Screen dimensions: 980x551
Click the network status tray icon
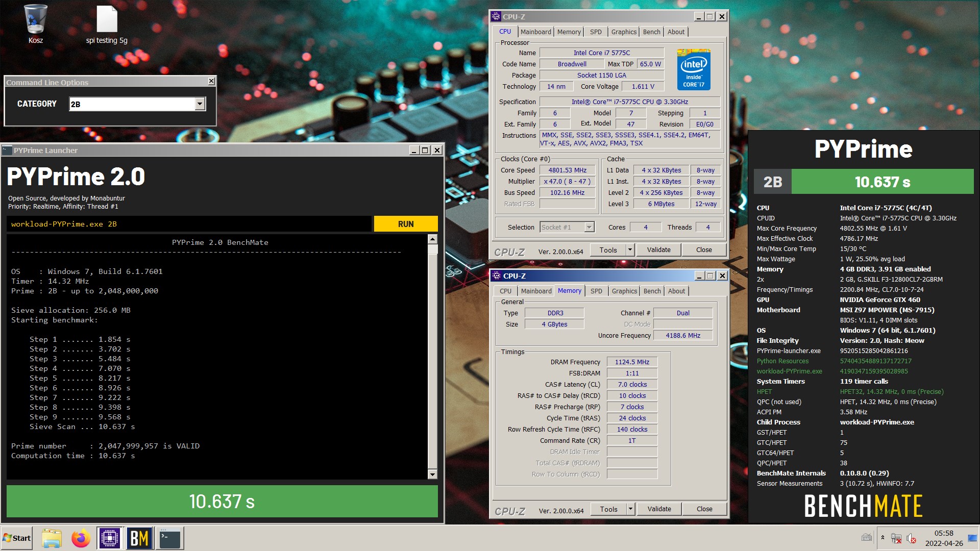pyautogui.click(x=896, y=538)
